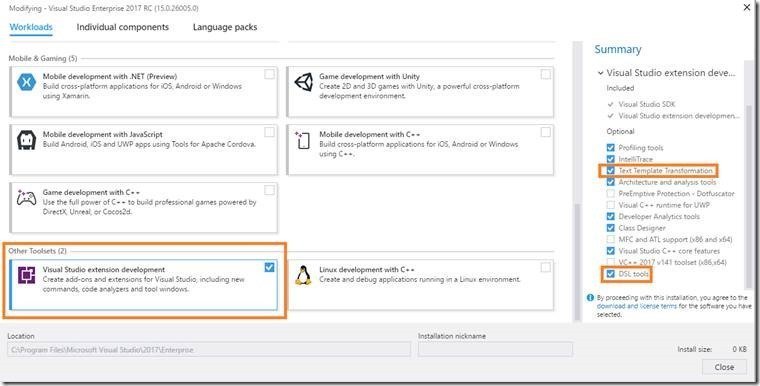This screenshot has height=386, width=760.
Task: Click the Game development with C++ controller icon
Action: coord(26,197)
